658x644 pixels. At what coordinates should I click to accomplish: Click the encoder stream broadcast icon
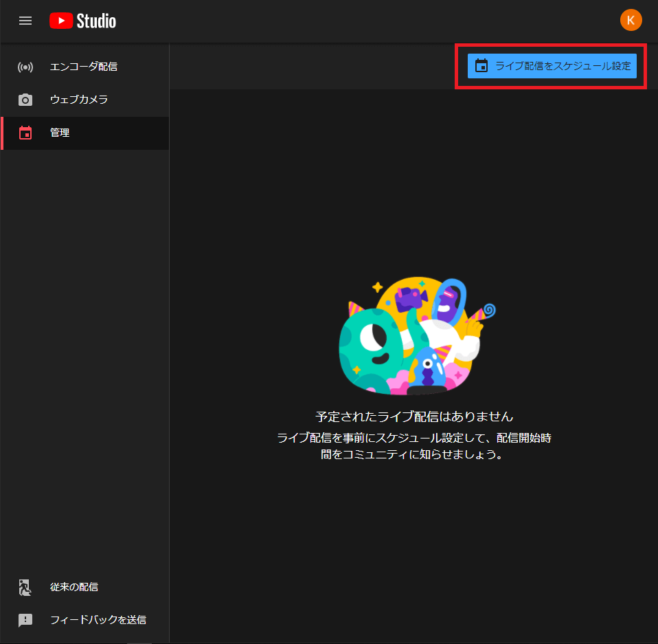25,67
